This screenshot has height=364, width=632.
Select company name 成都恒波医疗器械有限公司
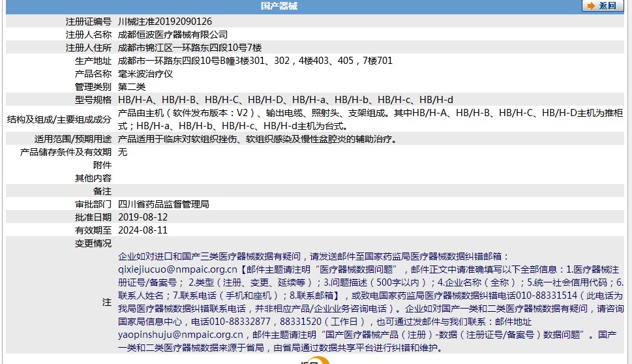[173, 35]
